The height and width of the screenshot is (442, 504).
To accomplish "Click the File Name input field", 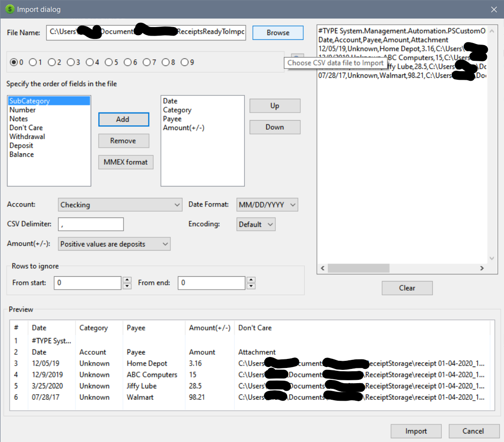I will [x=146, y=32].
